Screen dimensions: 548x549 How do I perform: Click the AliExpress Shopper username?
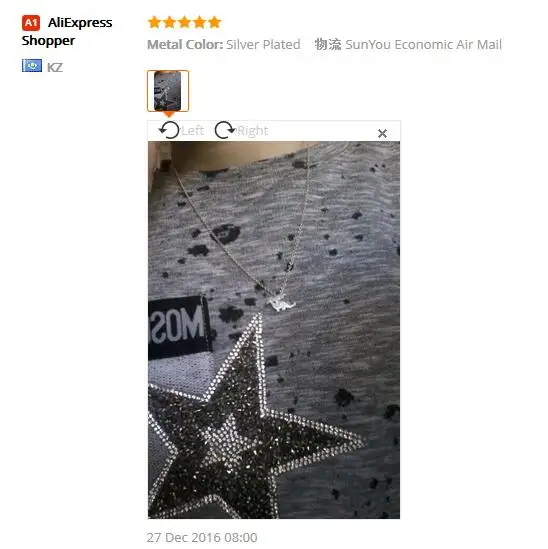67,32
